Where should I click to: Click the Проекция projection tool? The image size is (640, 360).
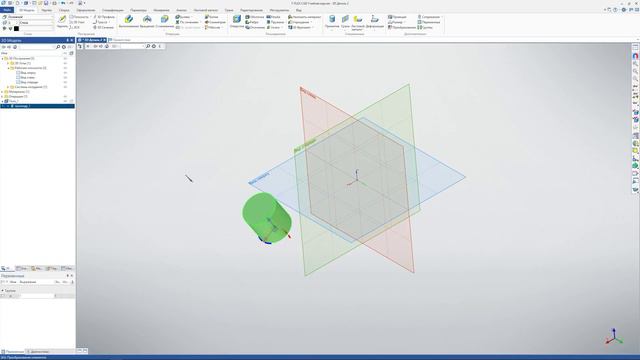(x=397, y=17)
